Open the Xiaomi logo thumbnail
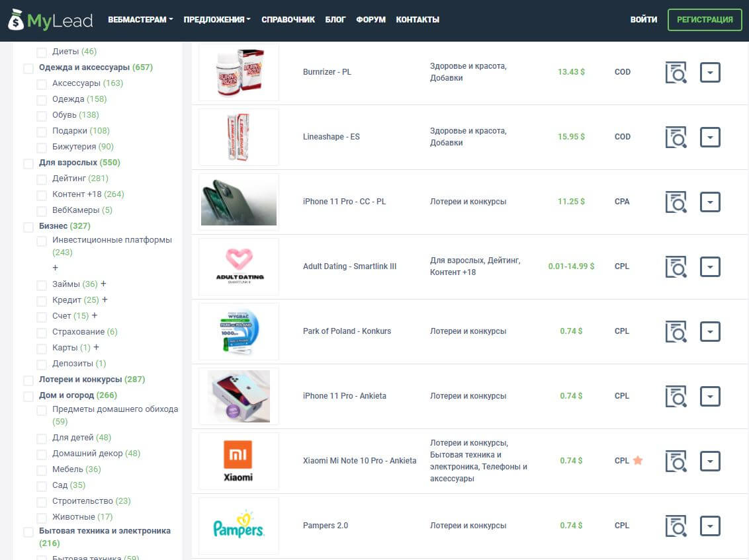 pyautogui.click(x=238, y=461)
